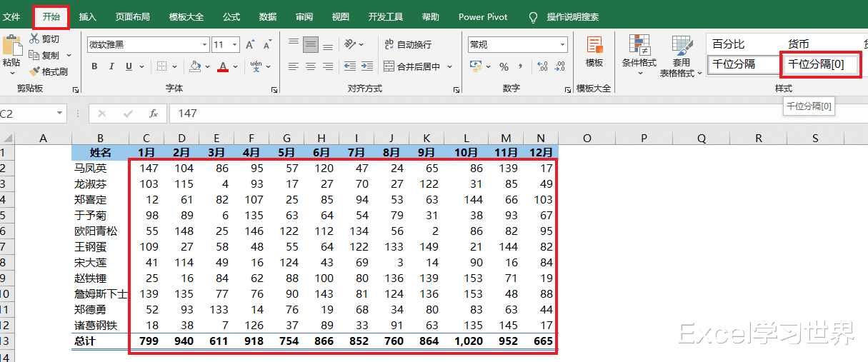Screen dimensions: 868x362
Task: Open the 公式 ribbon tab
Action: (x=231, y=16)
